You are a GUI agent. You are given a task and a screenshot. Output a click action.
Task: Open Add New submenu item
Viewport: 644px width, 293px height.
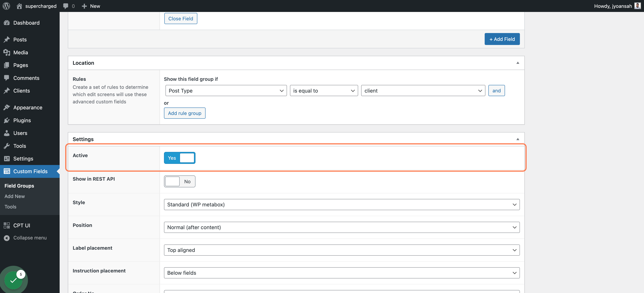[15, 196]
